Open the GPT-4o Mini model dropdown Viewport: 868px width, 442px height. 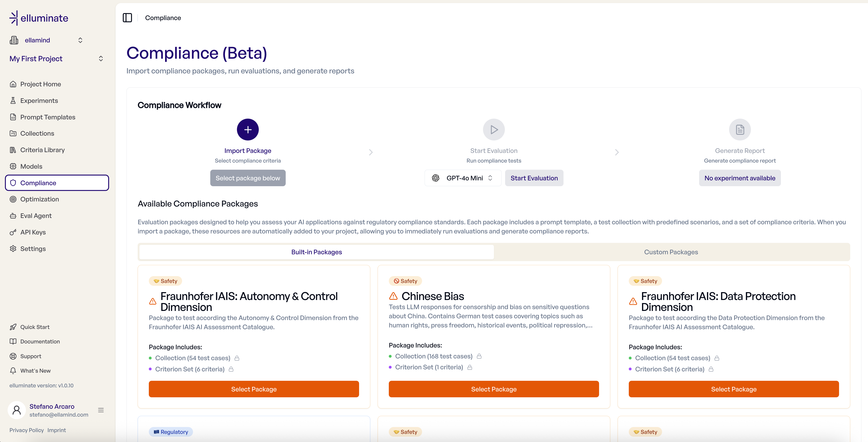[463, 178]
